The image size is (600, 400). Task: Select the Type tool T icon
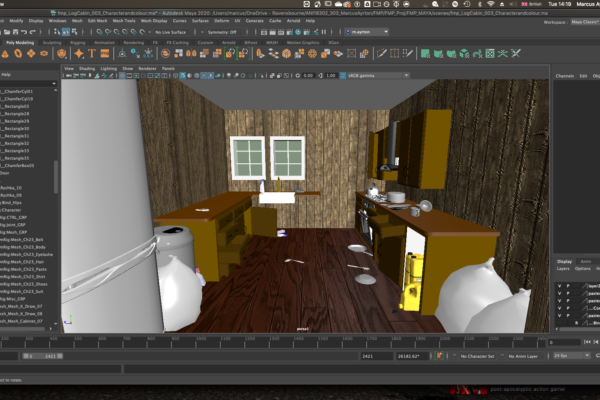pos(92,54)
